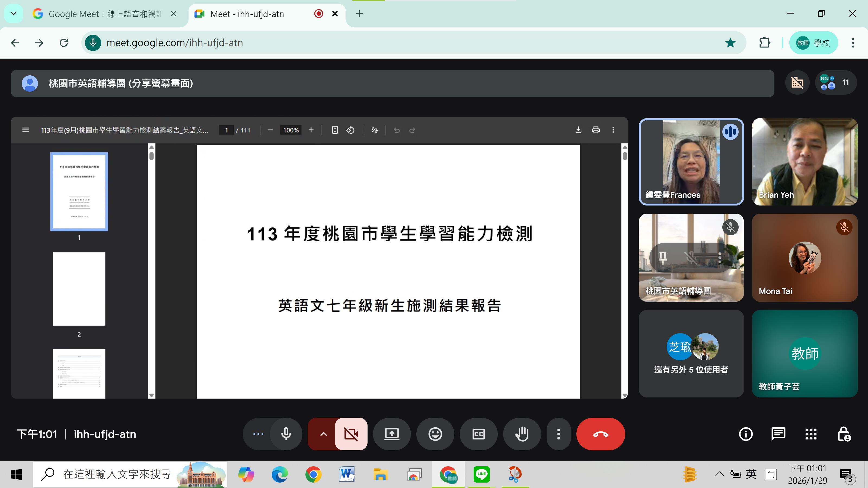Open the host controls lock icon
The width and height of the screenshot is (868, 488).
pos(844,434)
